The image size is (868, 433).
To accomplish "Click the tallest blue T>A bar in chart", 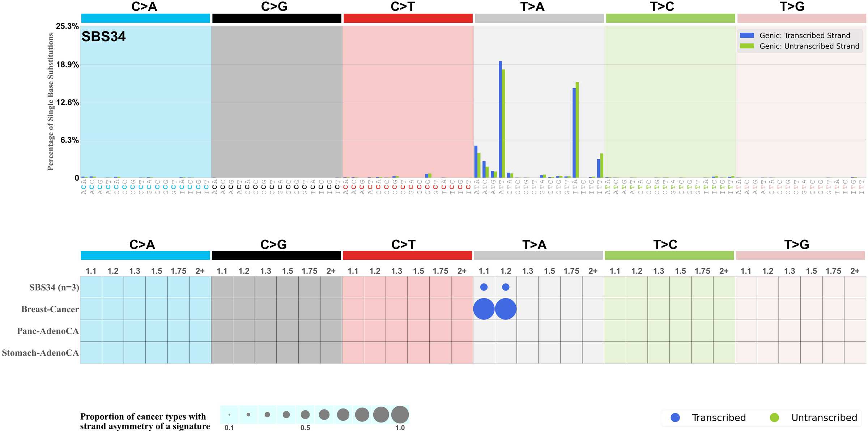I will pyautogui.click(x=500, y=119).
